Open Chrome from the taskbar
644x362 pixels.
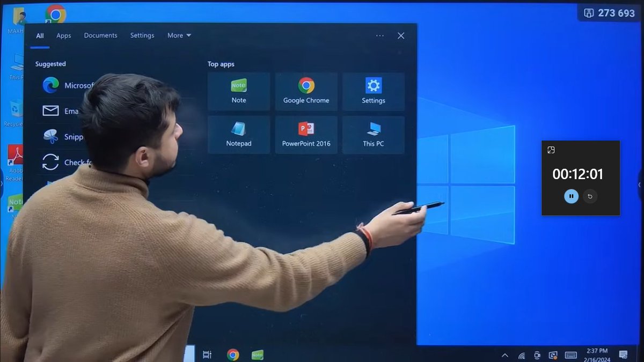point(233,354)
